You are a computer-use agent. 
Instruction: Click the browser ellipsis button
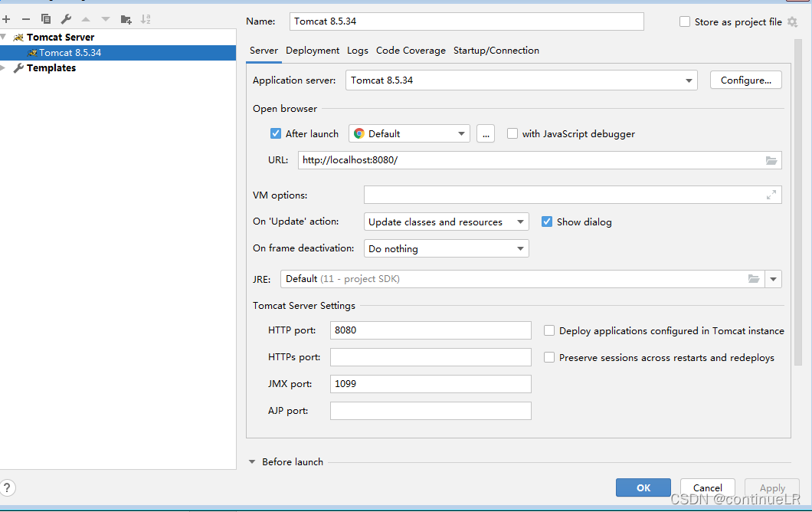[485, 133]
